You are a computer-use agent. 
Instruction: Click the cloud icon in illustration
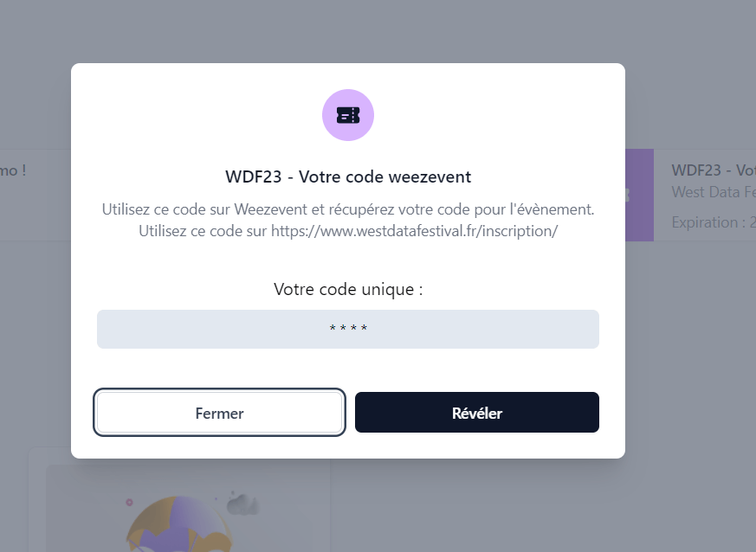(243, 504)
